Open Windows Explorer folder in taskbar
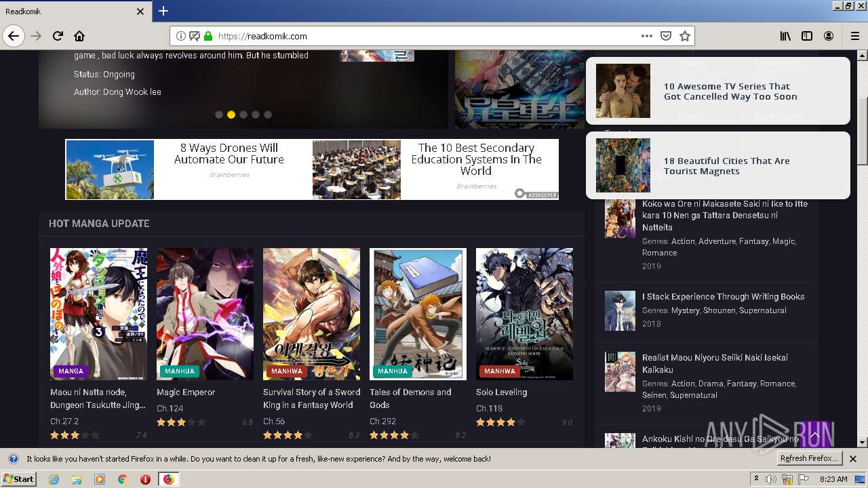The width and height of the screenshot is (868, 488). click(x=77, y=479)
